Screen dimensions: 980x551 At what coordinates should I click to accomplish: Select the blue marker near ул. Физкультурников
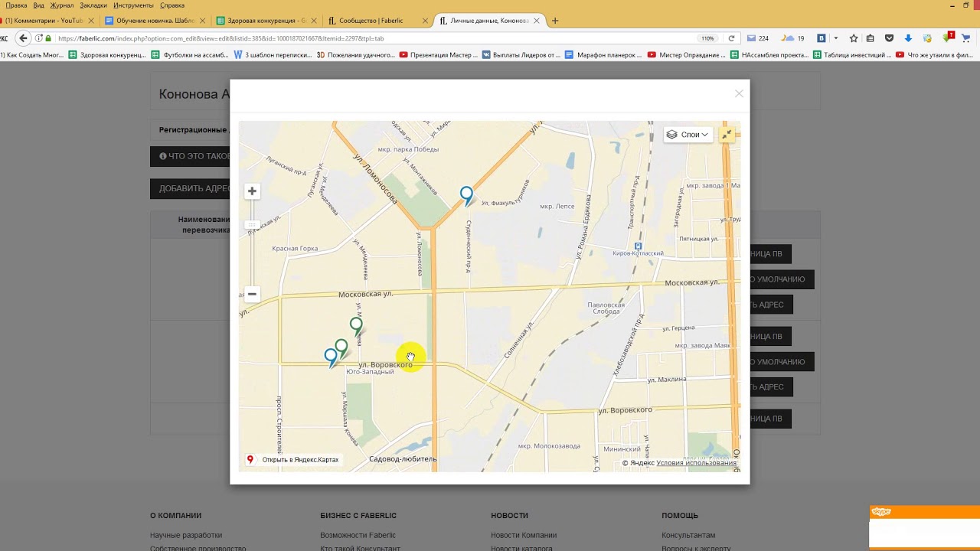466,196
